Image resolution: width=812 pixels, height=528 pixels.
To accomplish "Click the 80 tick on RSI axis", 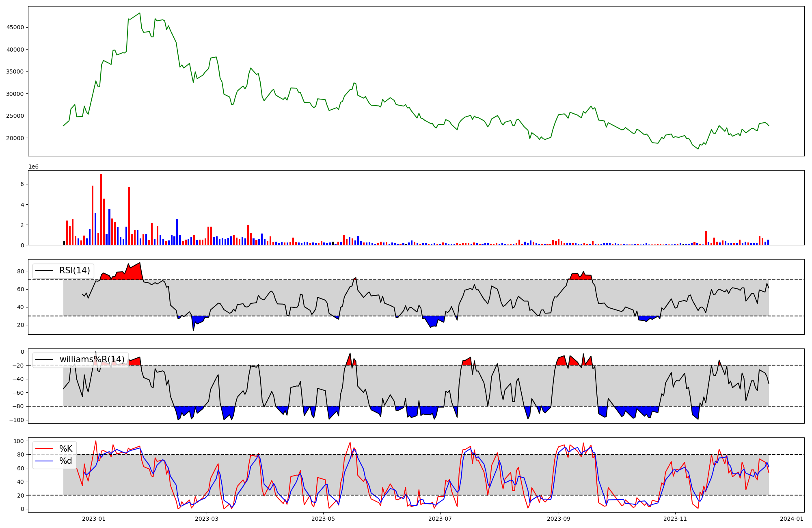I will (20, 271).
